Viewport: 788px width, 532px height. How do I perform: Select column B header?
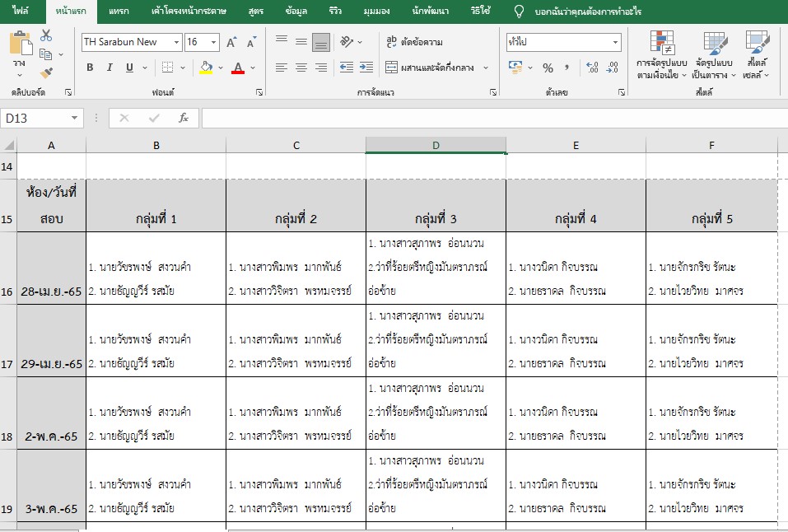coord(156,145)
